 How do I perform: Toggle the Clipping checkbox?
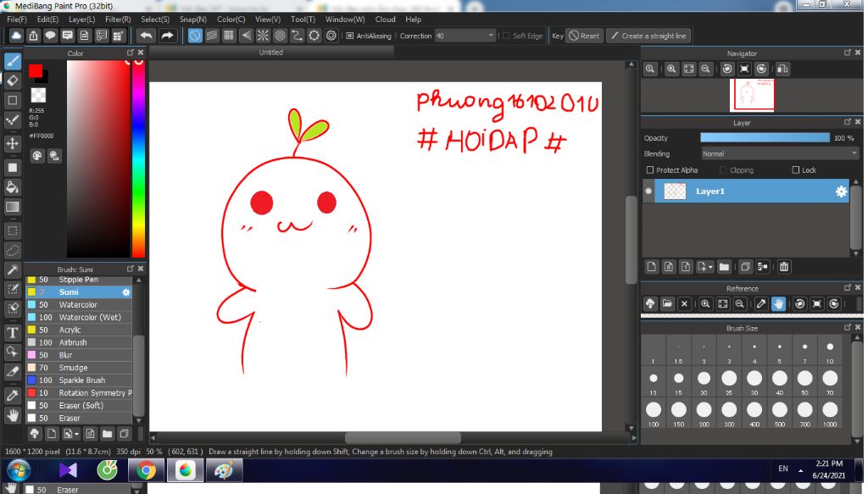(x=723, y=169)
